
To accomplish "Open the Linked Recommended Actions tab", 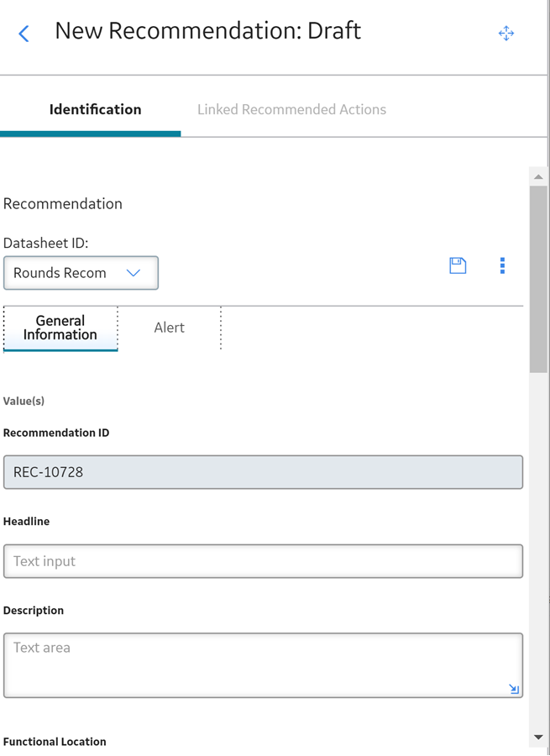I will pos(291,109).
